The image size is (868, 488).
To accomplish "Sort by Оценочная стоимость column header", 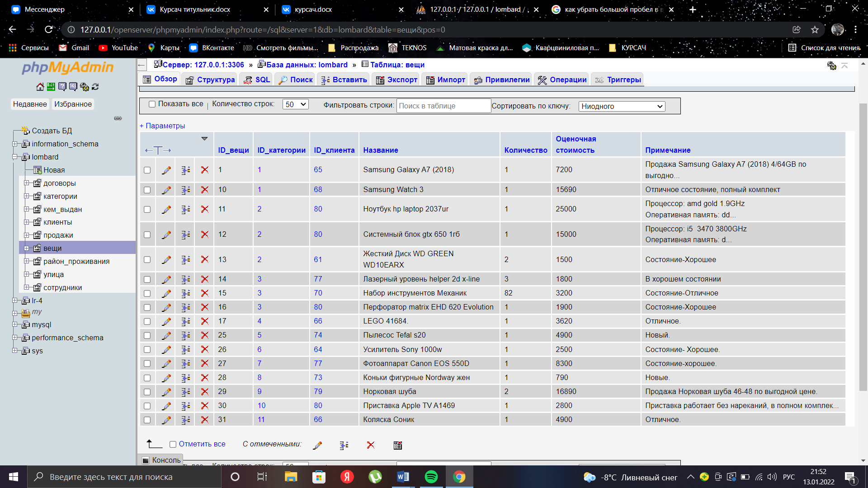I will 576,145.
